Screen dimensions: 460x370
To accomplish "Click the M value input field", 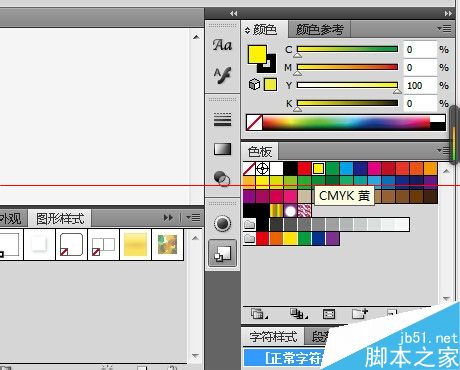I will (420, 68).
